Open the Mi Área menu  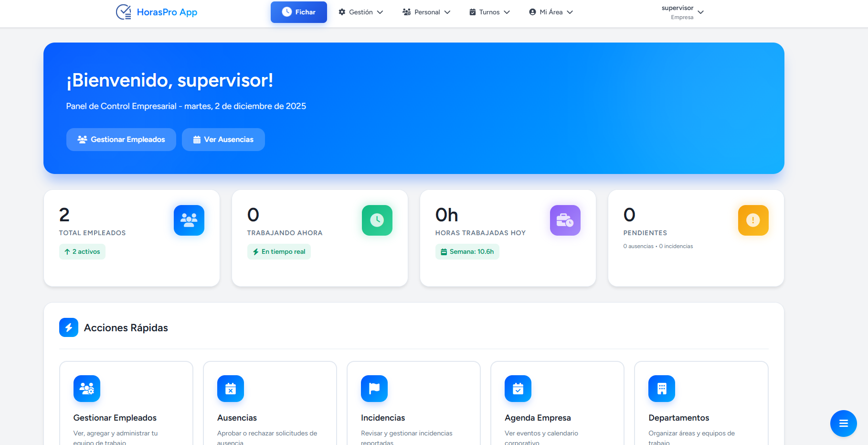[x=550, y=12]
